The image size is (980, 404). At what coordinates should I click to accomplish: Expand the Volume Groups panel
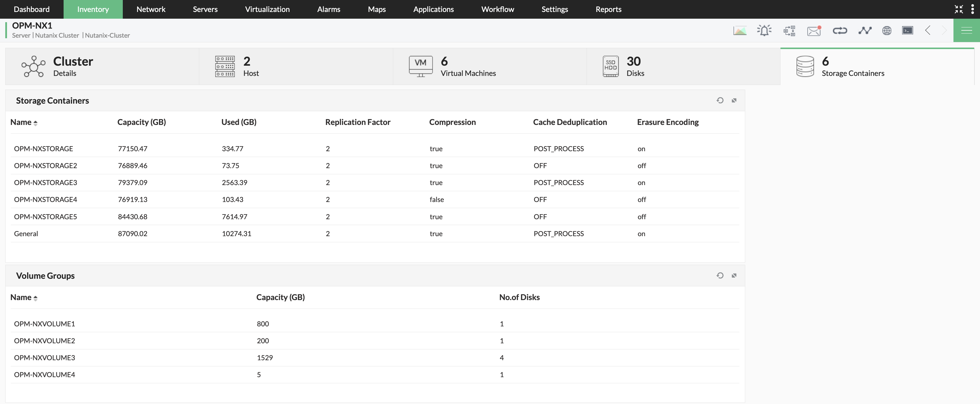click(734, 276)
